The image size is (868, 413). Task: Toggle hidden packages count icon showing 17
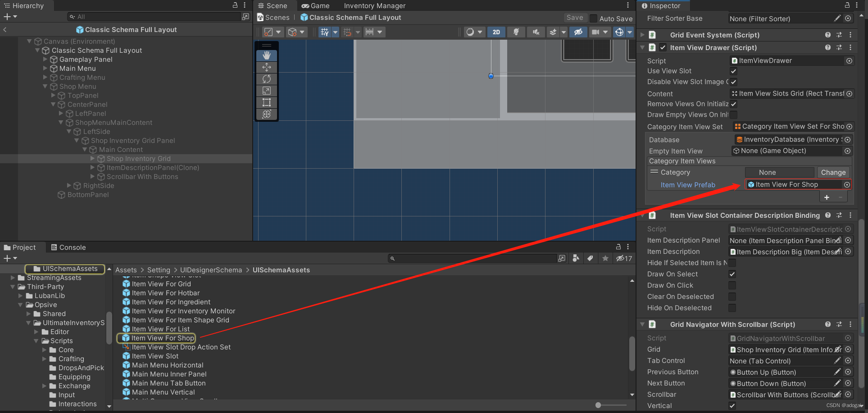624,258
